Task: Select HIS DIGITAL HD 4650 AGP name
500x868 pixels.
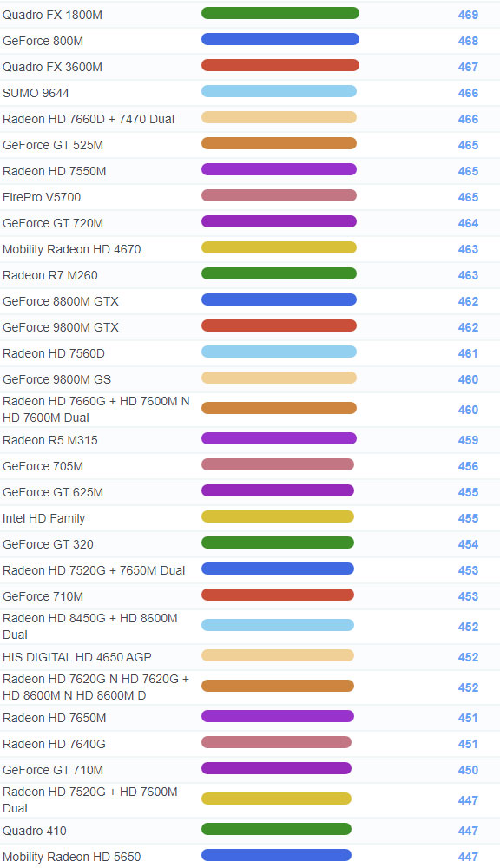Action: click(77, 657)
